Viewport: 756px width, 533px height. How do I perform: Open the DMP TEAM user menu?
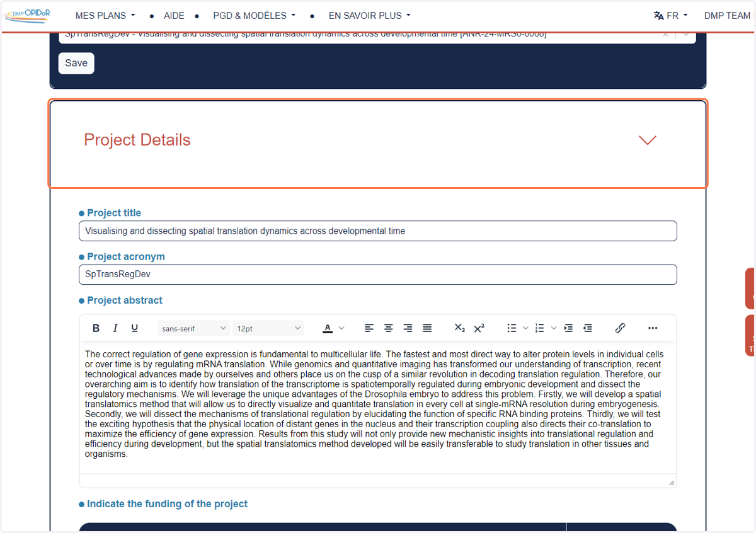[727, 16]
